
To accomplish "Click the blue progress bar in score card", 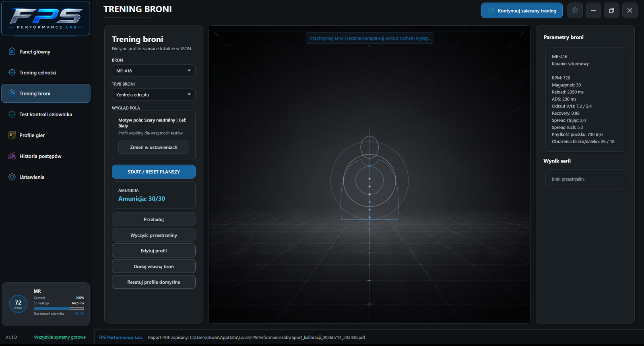I will (59, 309).
